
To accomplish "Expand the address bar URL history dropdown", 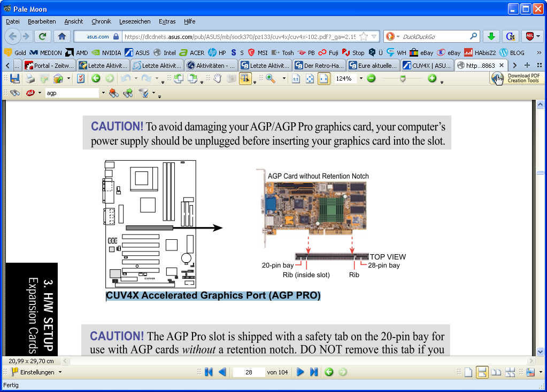I will (374, 37).
